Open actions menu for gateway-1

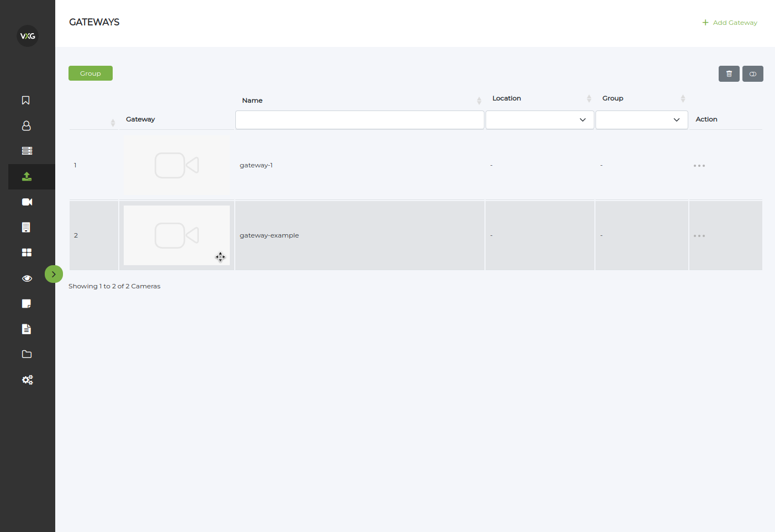(699, 166)
